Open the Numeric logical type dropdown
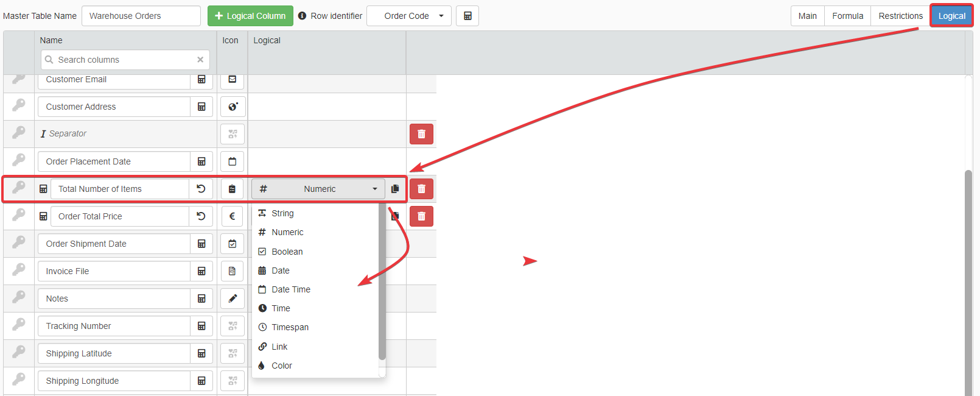This screenshot has width=980, height=396. (x=318, y=189)
